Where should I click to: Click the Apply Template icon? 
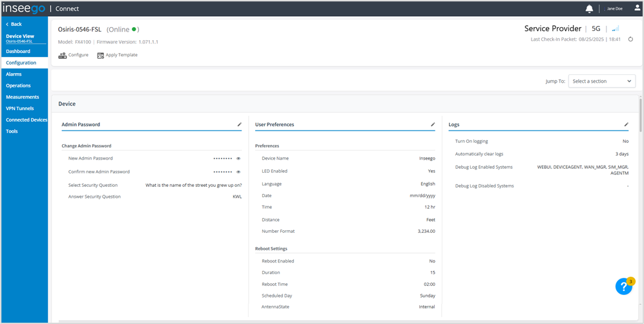coord(101,56)
